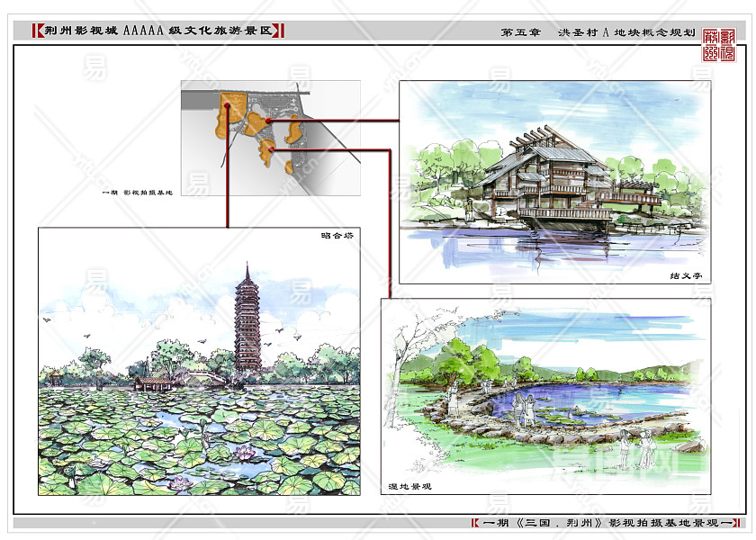
Task: Click the 结义亭 label
Action: click(686, 275)
